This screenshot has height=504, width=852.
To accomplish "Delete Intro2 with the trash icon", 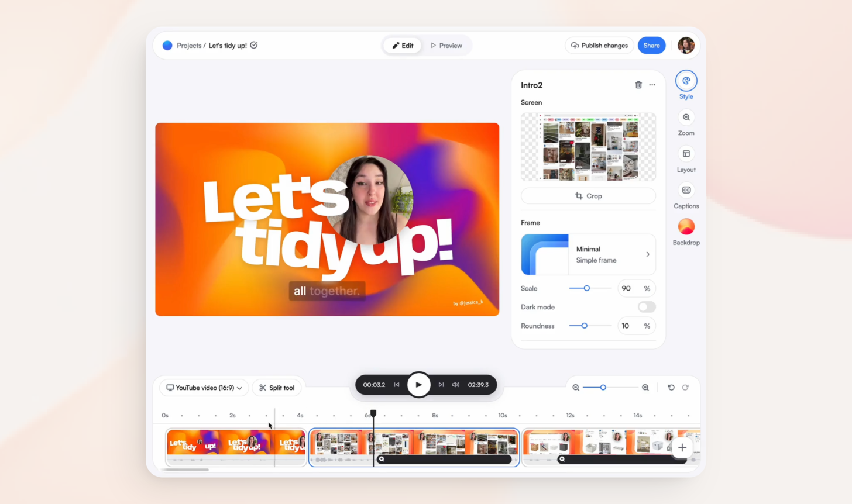I will pos(638,85).
